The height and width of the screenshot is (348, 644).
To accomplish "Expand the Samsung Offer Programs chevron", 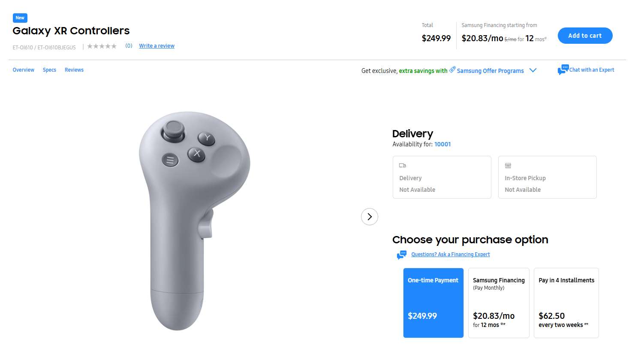I will (533, 70).
